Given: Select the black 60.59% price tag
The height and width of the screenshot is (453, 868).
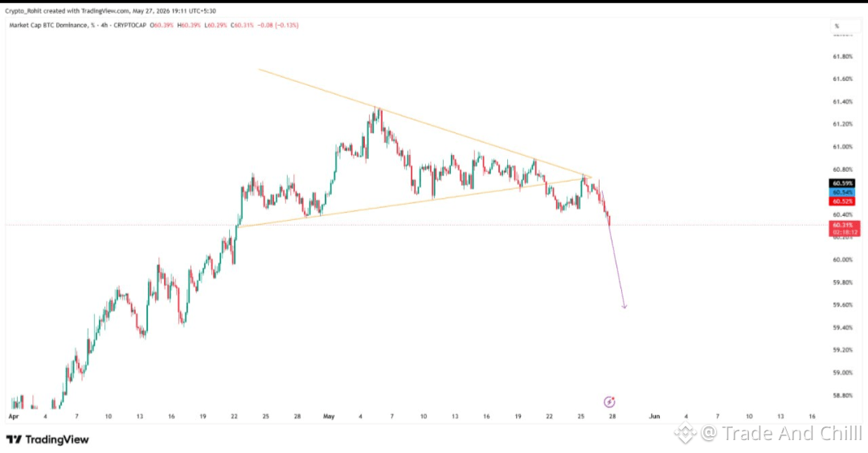Looking at the screenshot, I should click(x=842, y=183).
